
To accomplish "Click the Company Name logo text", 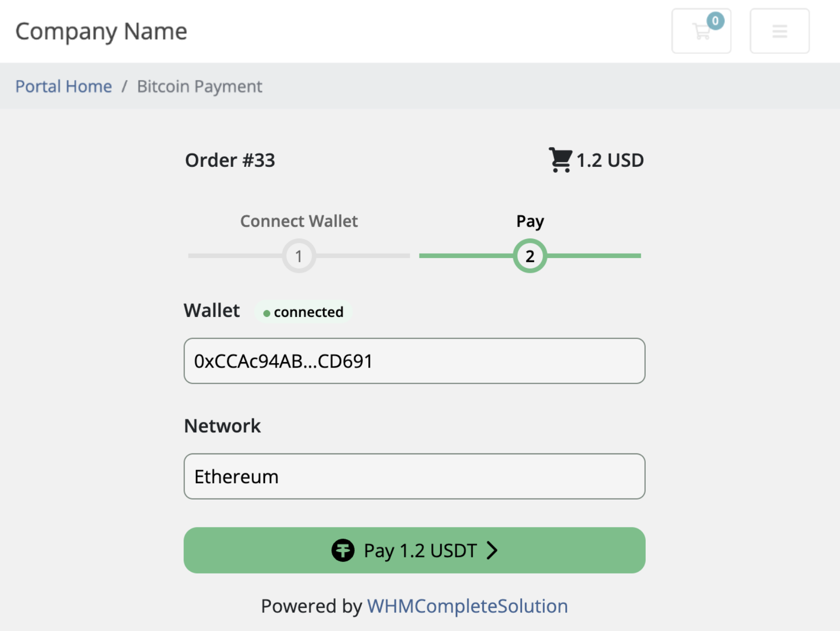I will pyautogui.click(x=101, y=31).
